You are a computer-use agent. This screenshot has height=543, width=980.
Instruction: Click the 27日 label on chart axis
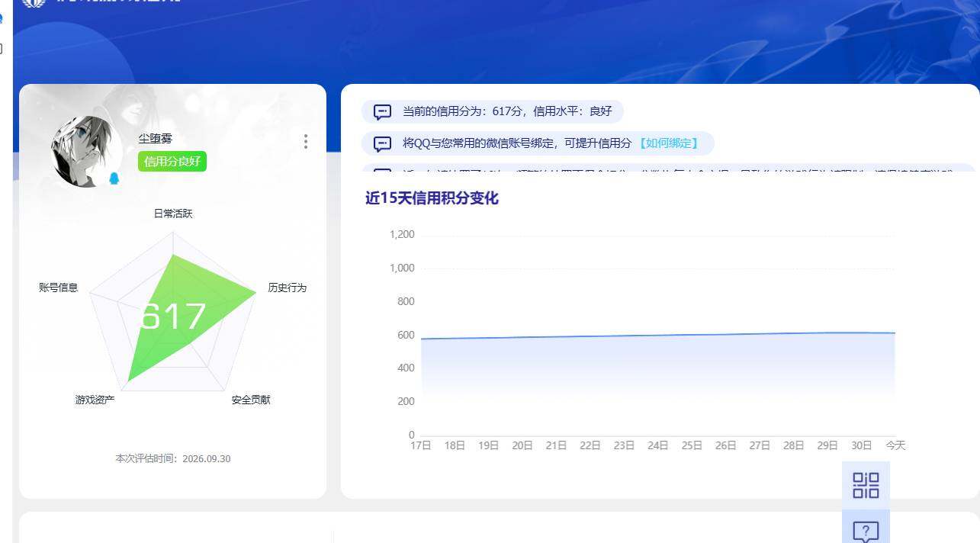coord(760,445)
